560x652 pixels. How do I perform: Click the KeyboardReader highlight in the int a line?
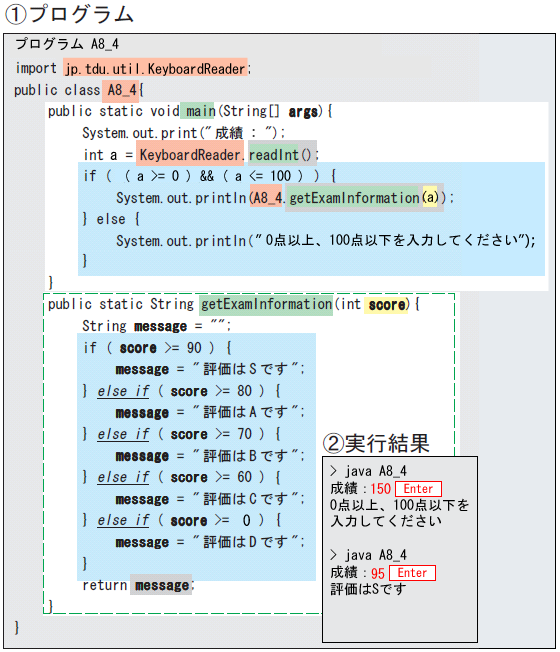pyautogui.click(x=190, y=155)
